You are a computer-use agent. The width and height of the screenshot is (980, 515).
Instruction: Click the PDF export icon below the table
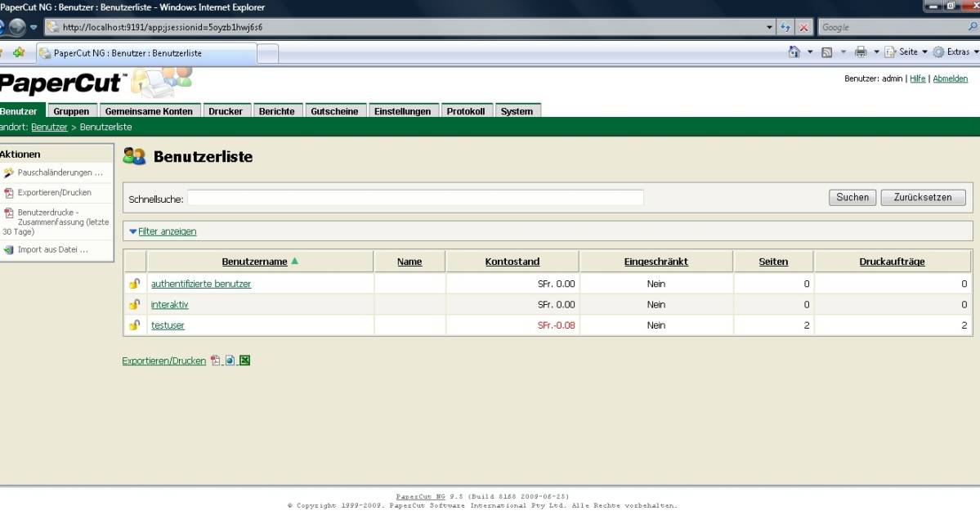216,360
